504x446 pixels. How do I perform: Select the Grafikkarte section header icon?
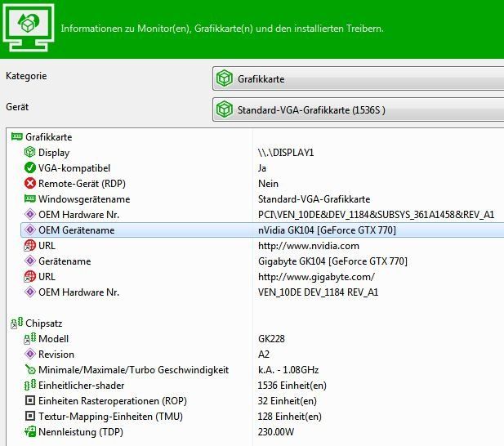pos(16,137)
